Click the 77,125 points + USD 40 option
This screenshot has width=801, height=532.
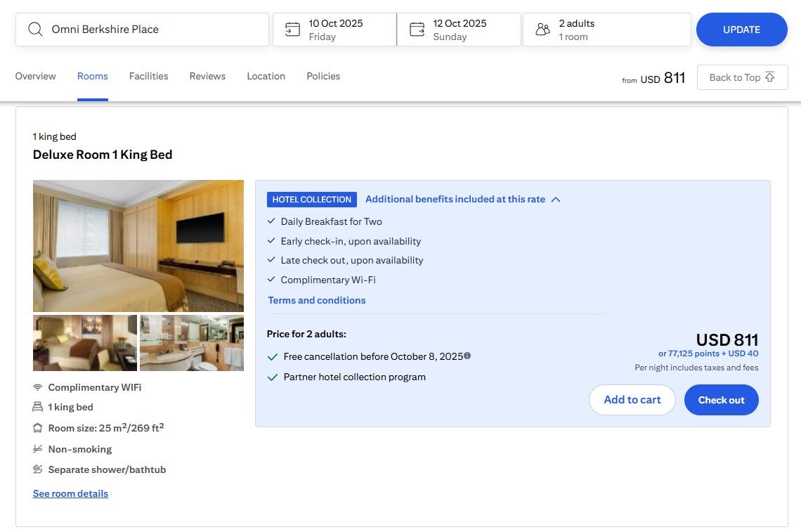tap(708, 353)
